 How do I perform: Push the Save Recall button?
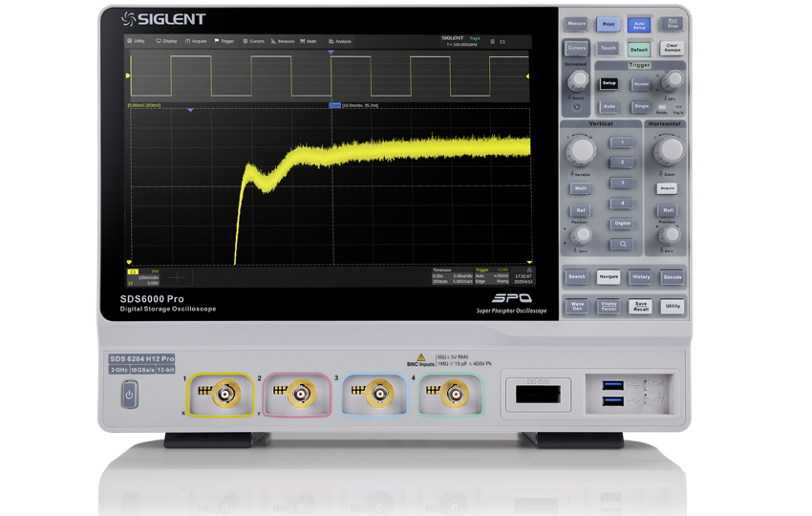641,306
